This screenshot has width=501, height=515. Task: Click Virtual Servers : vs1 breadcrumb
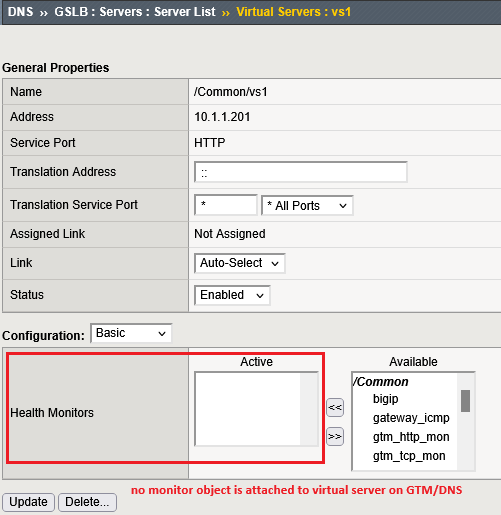(294, 12)
